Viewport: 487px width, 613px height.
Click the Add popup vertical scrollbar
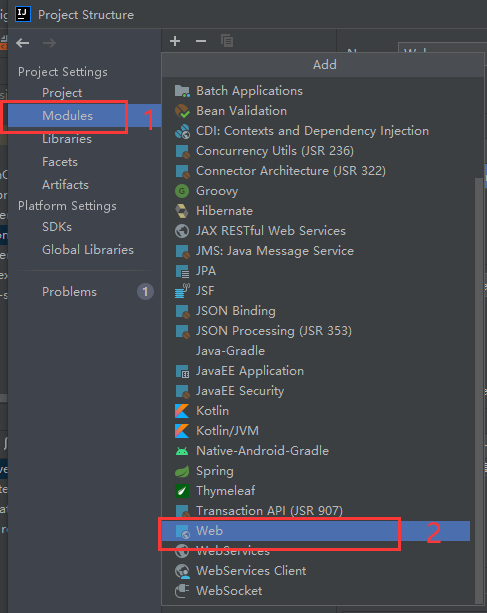[x=478, y=391]
